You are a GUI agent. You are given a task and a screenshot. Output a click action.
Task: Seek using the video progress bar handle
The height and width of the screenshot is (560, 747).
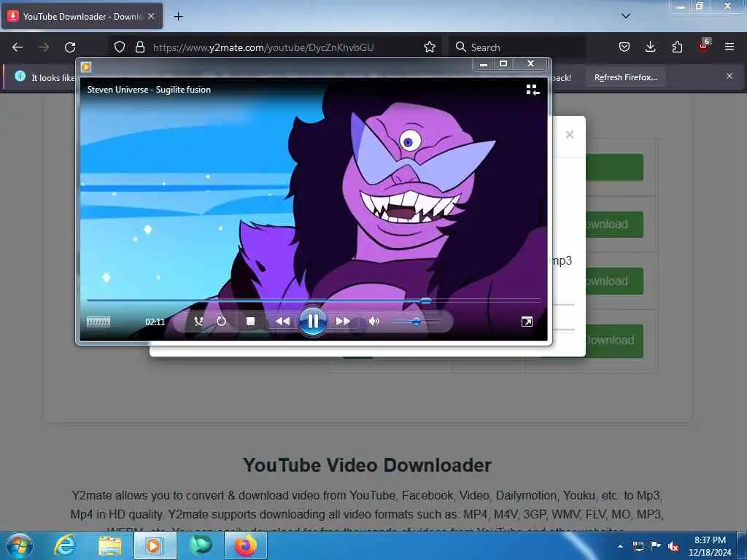point(426,301)
